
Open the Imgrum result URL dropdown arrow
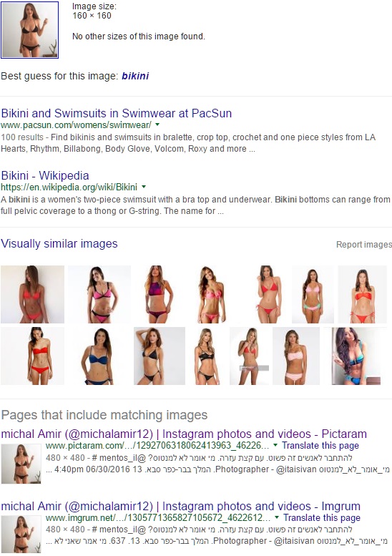pyautogui.click(x=277, y=517)
